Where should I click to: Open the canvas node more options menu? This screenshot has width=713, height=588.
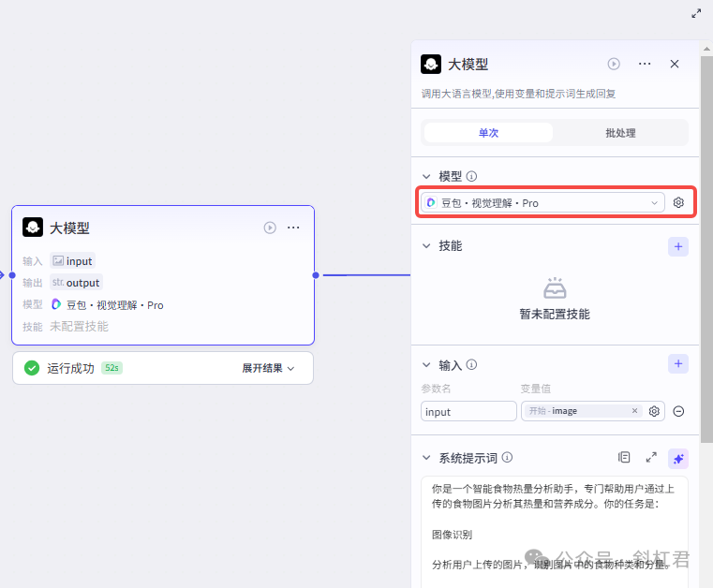coord(293,228)
